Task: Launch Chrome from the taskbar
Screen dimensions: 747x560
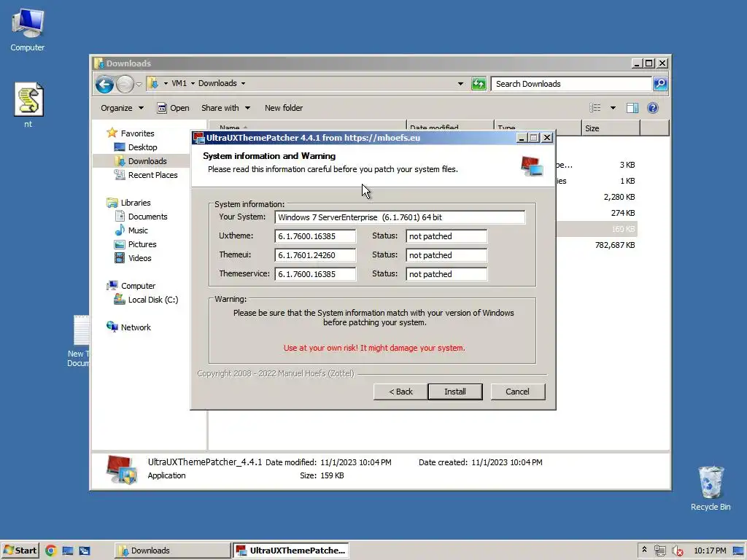Action: coord(51,551)
